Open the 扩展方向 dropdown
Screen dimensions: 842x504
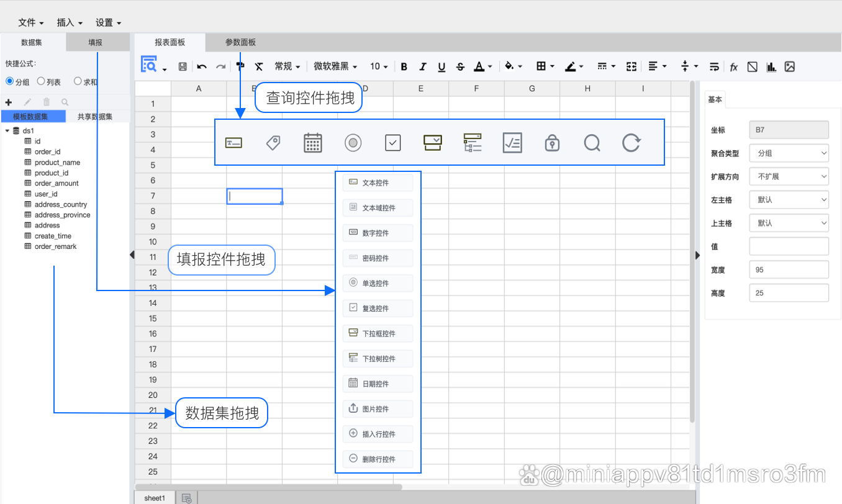(789, 176)
